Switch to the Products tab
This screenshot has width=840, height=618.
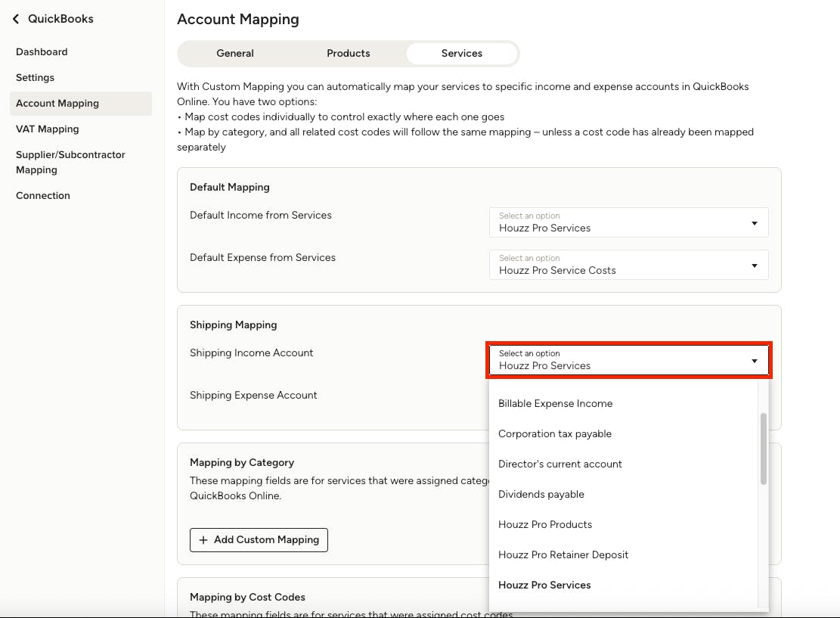click(349, 54)
